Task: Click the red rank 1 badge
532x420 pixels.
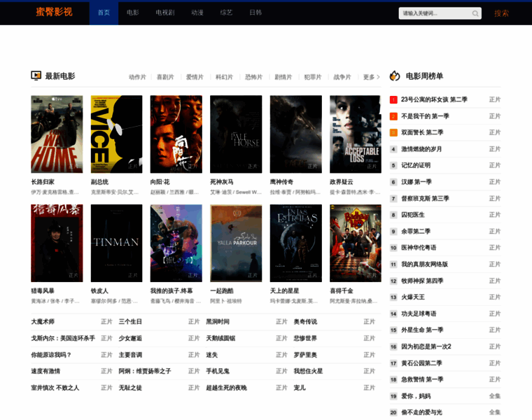Action: click(393, 99)
